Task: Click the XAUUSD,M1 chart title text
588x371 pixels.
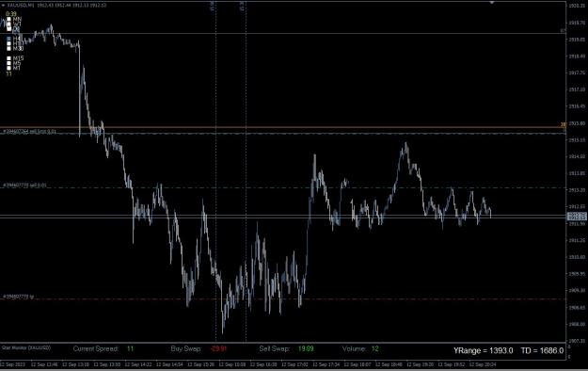Action: (21, 6)
